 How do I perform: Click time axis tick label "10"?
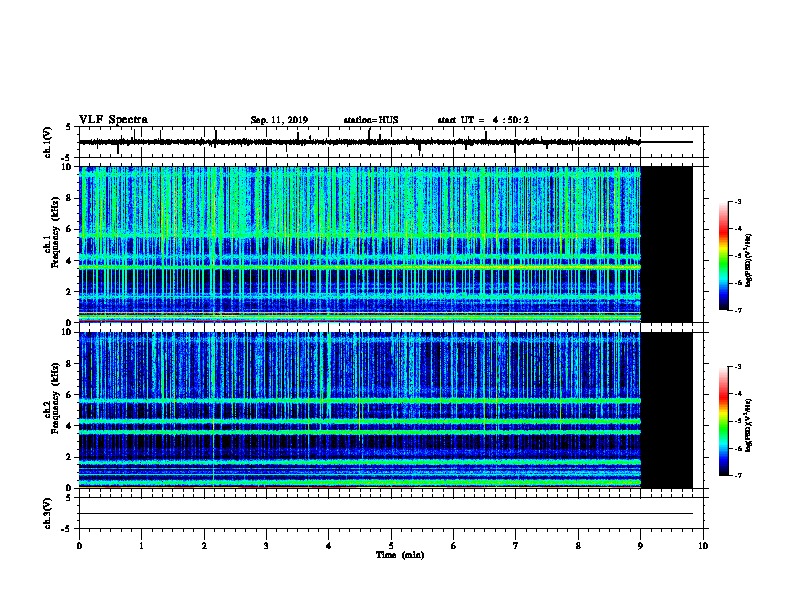tap(703, 546)
